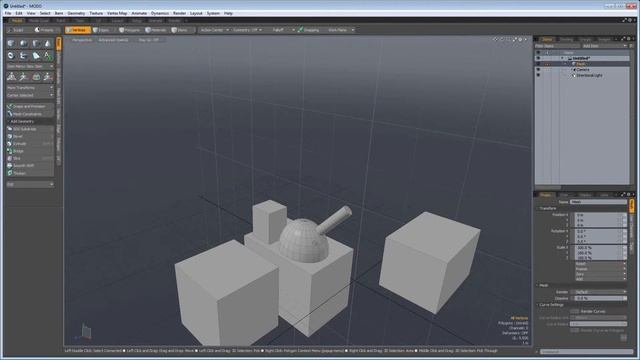Toggle Snapping on the toolbar
The image size is (640, 360).
tap(309, 30)
